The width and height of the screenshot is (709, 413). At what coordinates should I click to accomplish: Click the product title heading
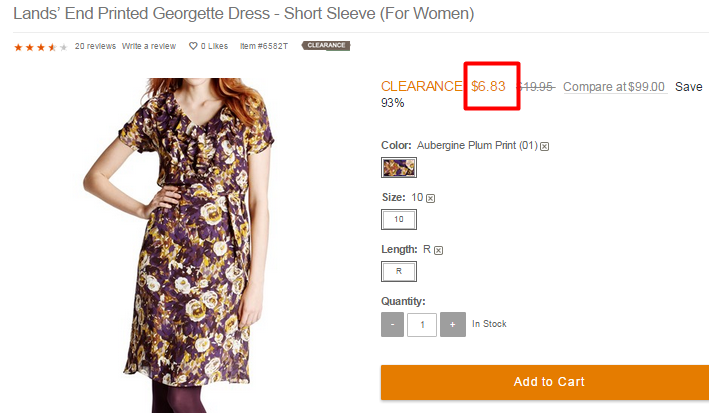[x=243, y=14]
